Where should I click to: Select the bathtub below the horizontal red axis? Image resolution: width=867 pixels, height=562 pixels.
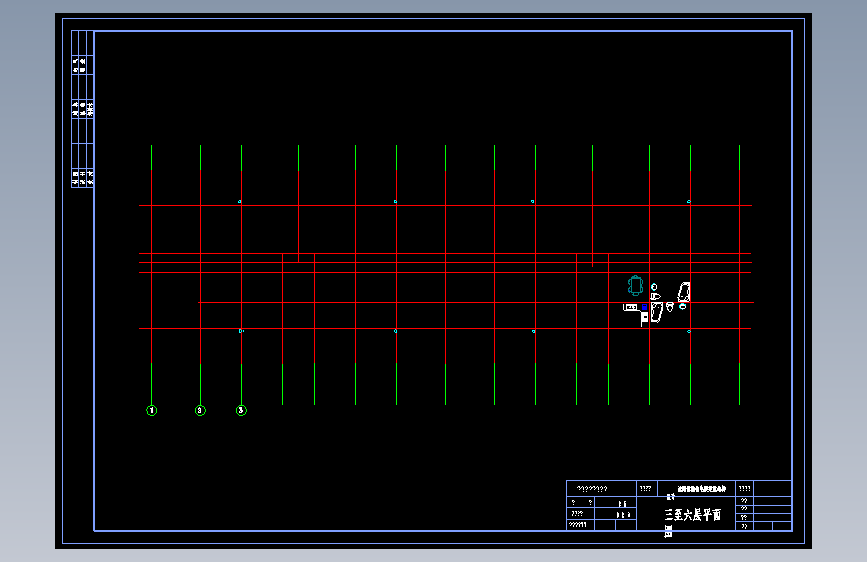click(657, 313)
